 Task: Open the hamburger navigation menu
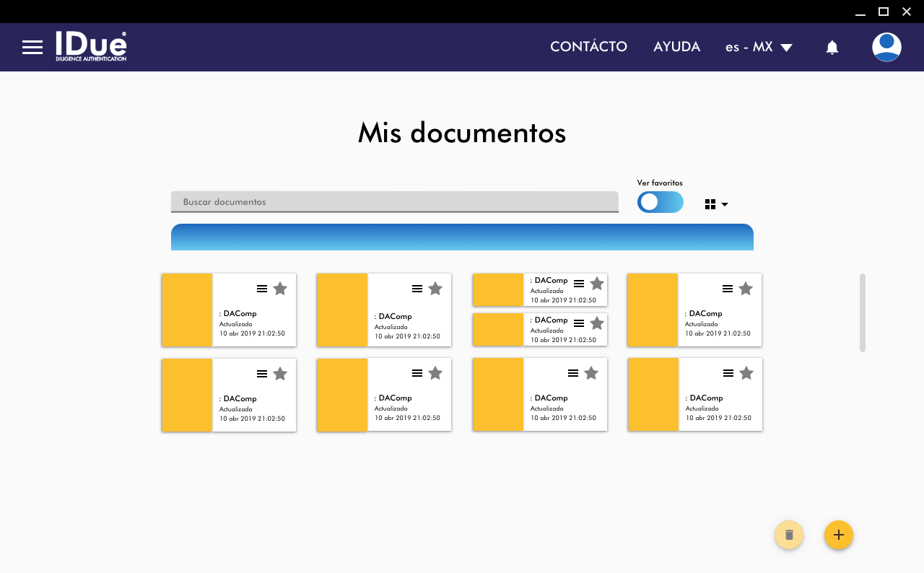32,48
